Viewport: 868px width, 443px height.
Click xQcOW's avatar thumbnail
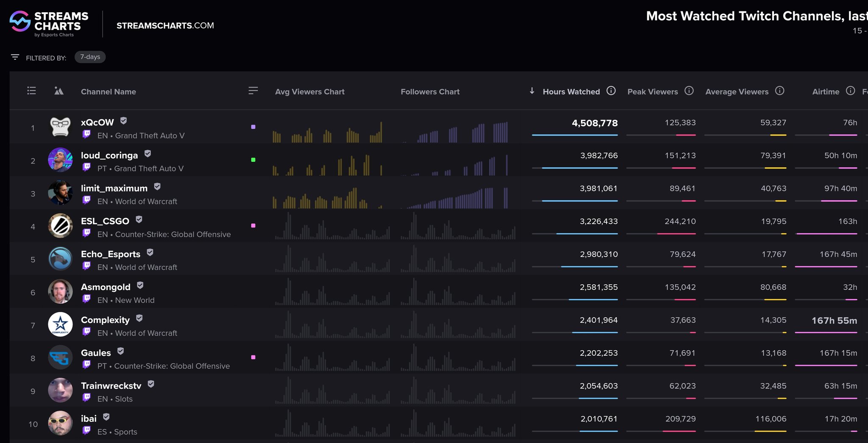60,127
